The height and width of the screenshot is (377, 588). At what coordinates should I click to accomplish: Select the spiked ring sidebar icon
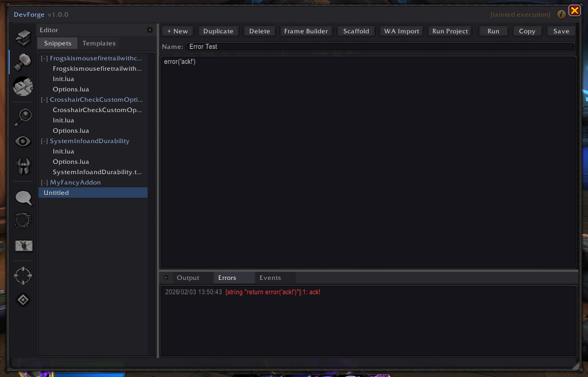(22, 221)
